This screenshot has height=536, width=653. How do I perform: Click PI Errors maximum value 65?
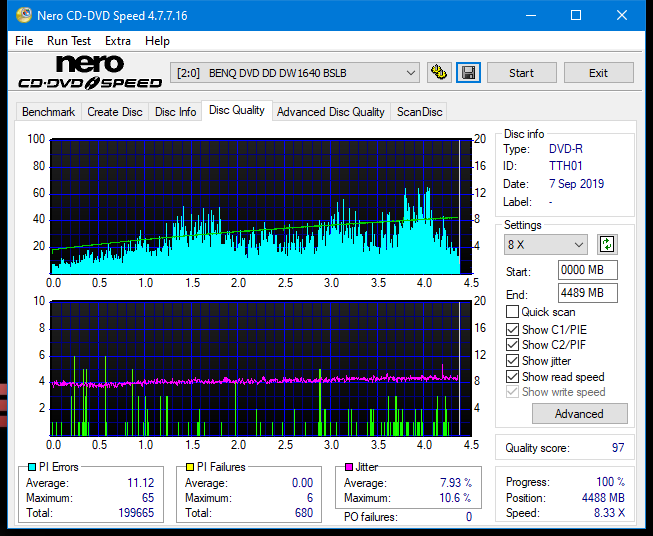click(148, 498)
